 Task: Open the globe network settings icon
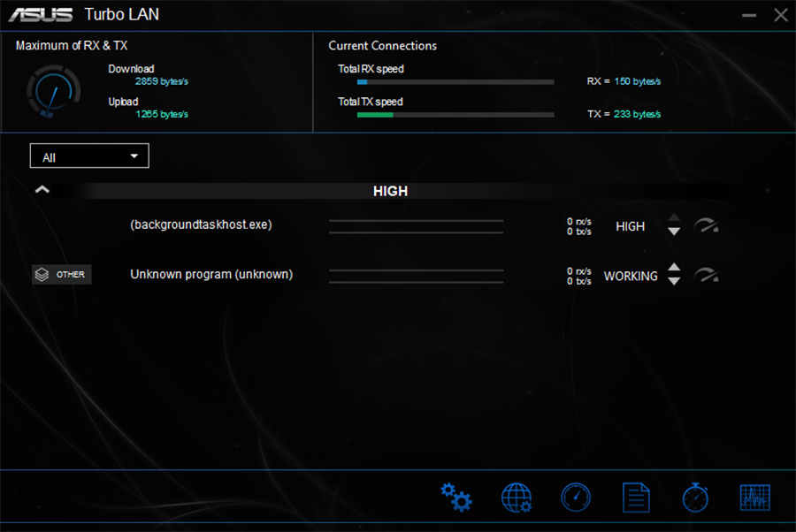click(x=517, y=498)
